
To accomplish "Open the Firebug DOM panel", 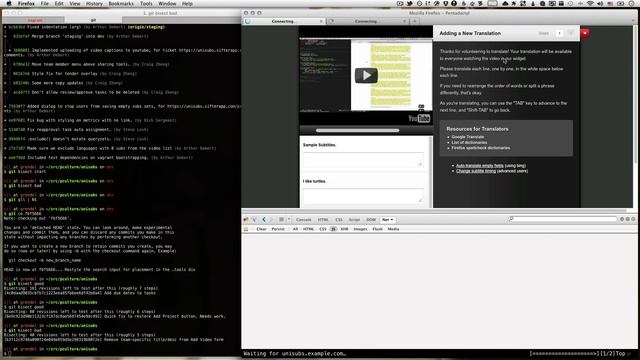I will 371,220.
